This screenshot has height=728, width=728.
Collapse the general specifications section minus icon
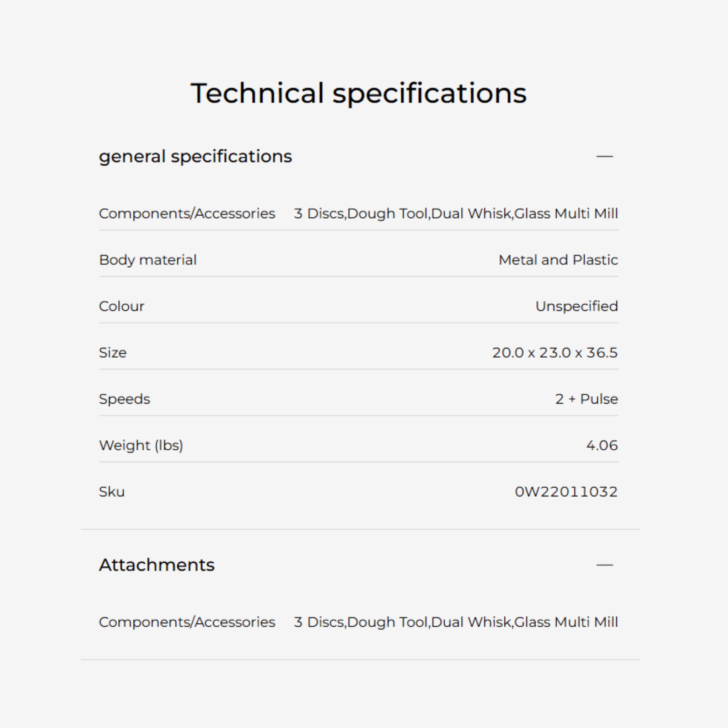point(604,156)
